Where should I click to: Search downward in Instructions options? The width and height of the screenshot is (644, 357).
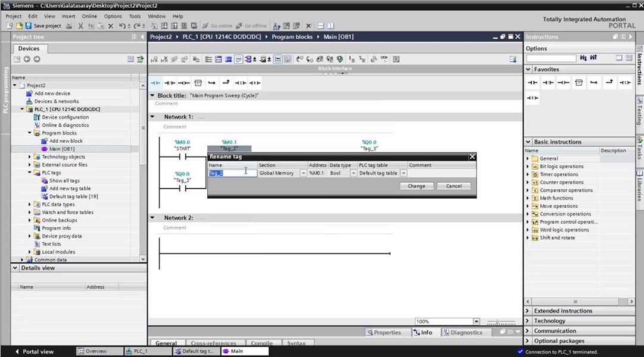pyautogui.click(x=583, y=58)
